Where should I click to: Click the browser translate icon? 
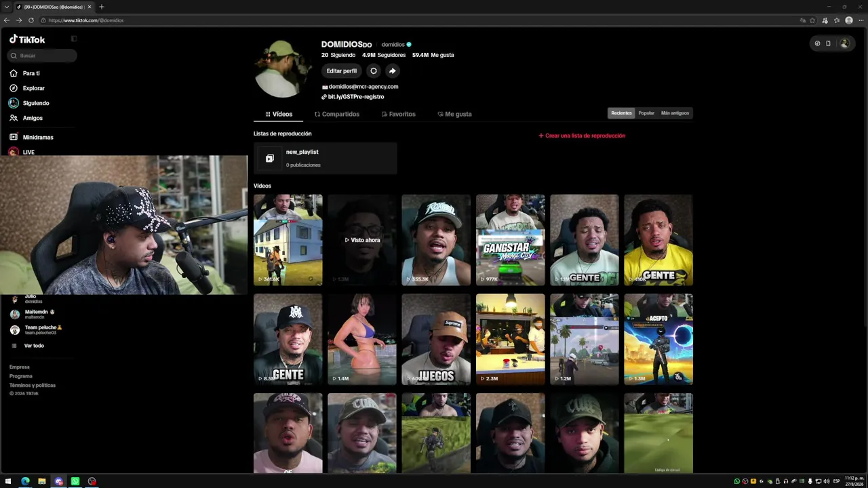(x=803, y=20)
